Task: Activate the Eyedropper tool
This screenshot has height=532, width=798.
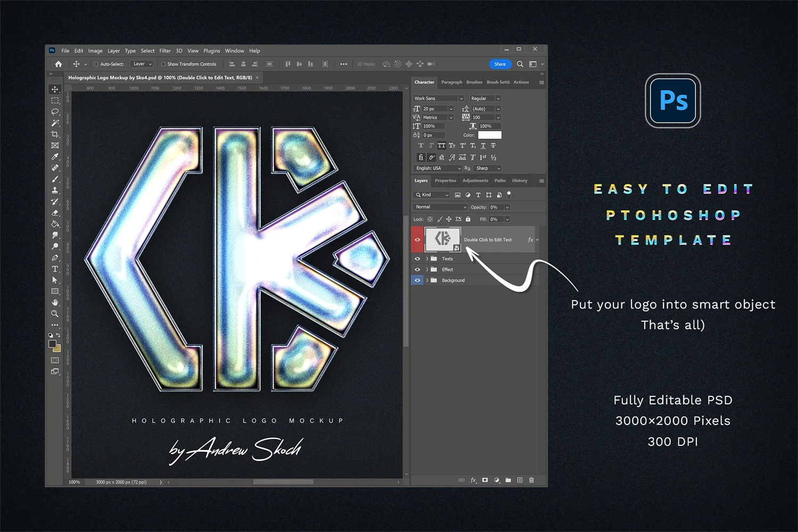Action: click(55, 156)
